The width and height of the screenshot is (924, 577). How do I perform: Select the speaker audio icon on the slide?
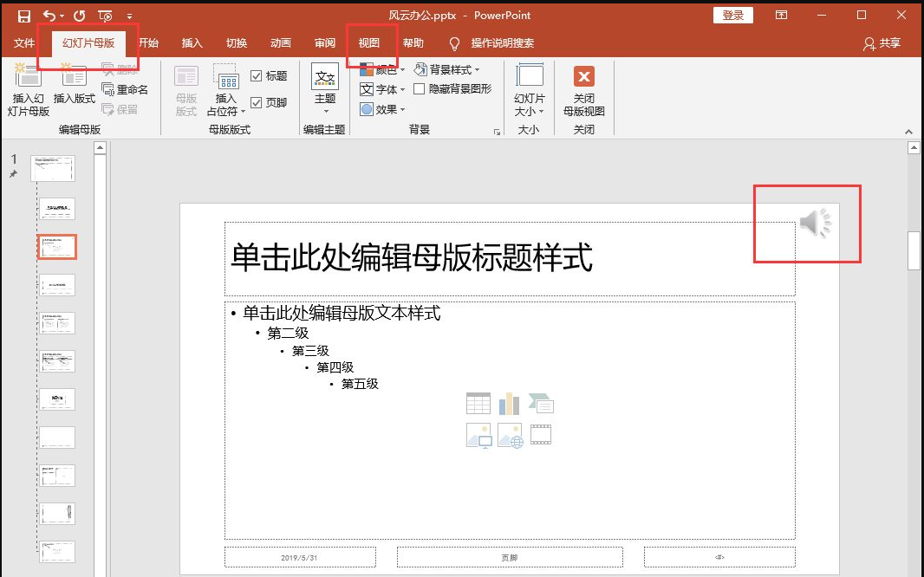pos(816,224)
